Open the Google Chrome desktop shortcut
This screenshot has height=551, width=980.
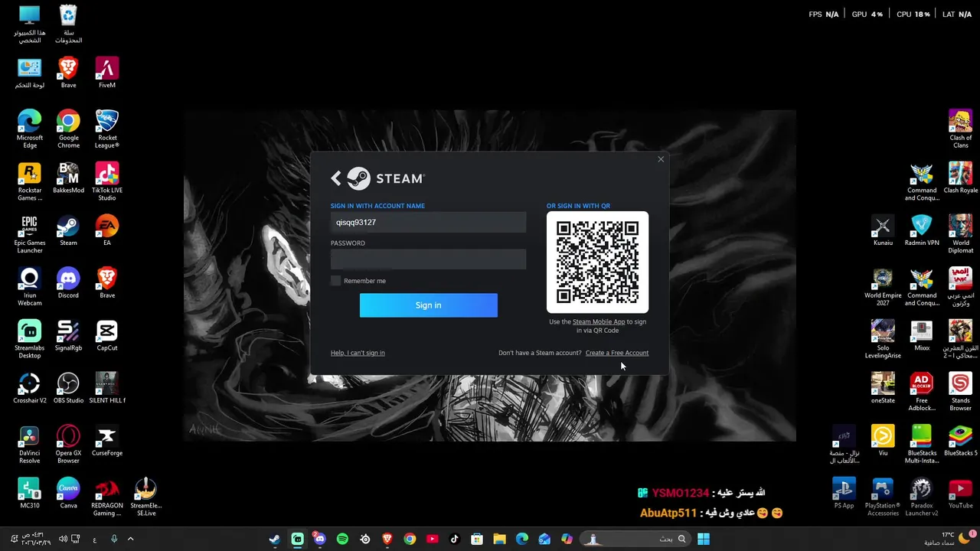68,129
